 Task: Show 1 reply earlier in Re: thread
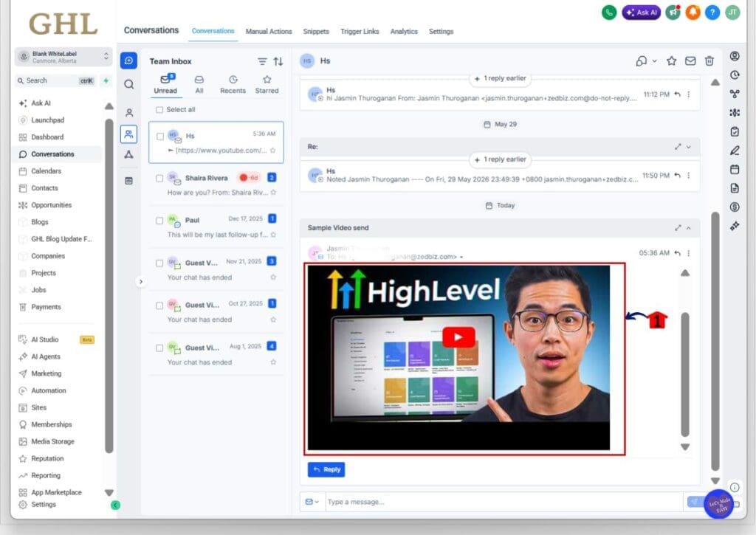click(500, 159)
